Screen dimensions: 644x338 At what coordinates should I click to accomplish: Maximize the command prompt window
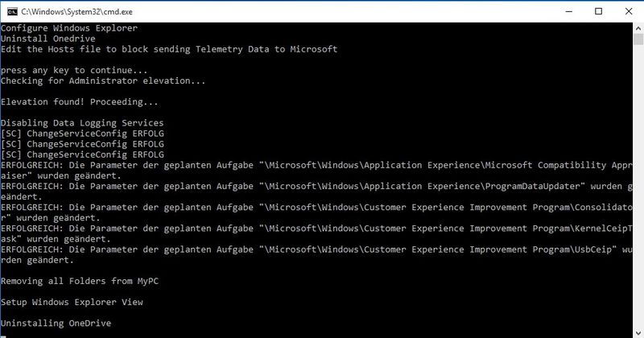point(598,11)
